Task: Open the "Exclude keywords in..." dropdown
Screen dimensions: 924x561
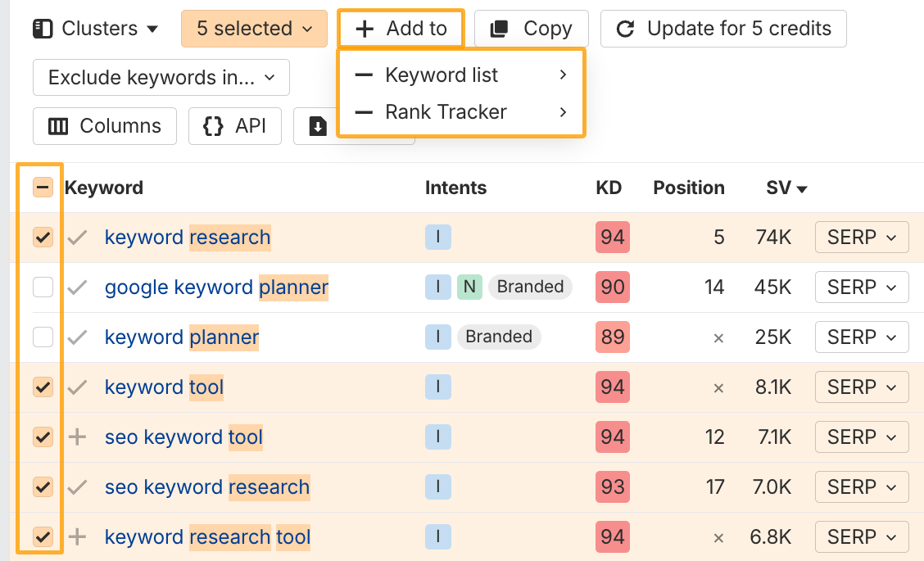Action: coord(161,77)
